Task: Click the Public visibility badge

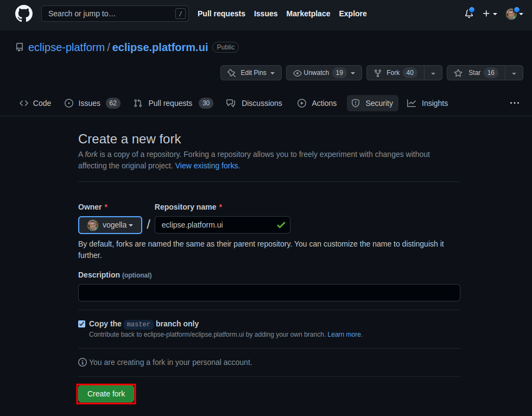Action: tap(226, 47)
